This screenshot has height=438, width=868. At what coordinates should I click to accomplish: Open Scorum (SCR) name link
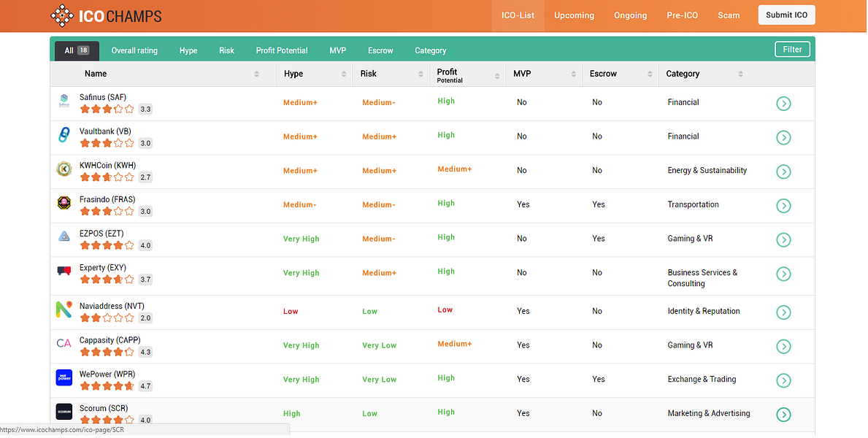tap(104, 408)
